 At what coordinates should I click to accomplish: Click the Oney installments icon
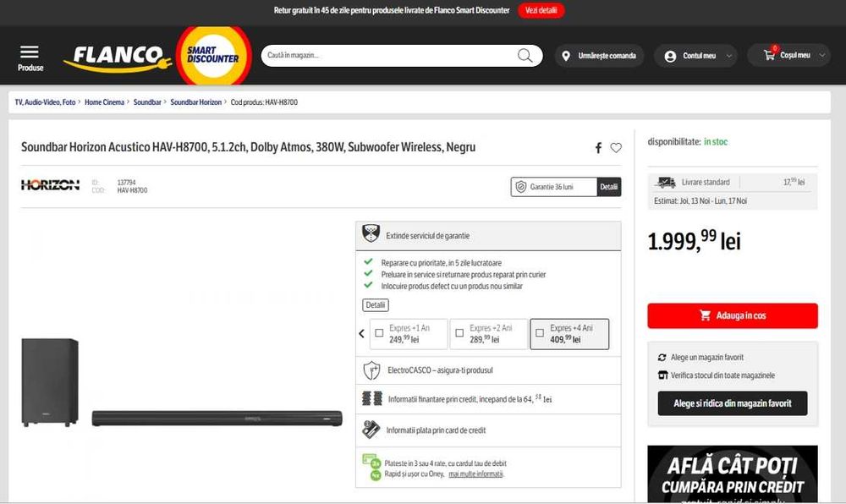[371, 468]
